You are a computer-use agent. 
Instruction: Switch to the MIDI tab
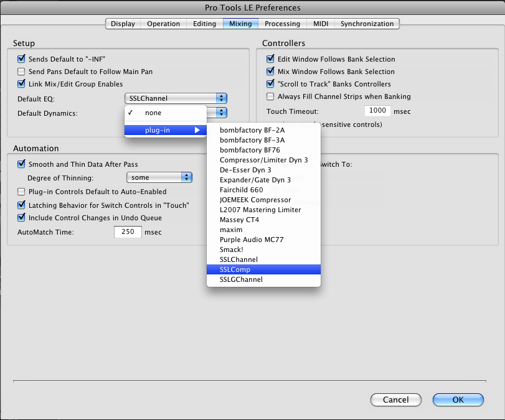[321, 24]
